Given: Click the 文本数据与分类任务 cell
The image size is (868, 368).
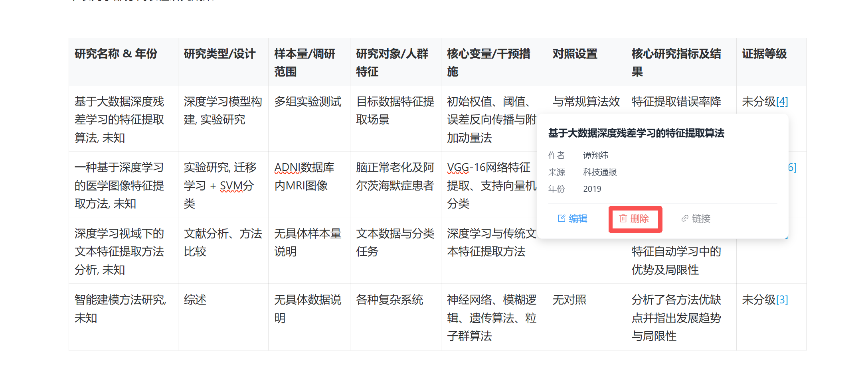Looking at the screenshot, I should pyautogui.click(x=395, y=242).
